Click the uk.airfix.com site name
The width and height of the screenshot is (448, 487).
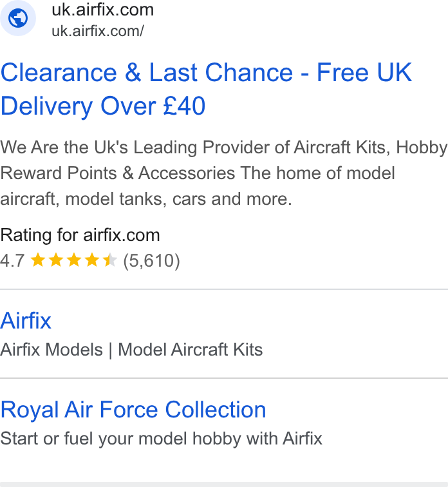[x=103, y=10]
